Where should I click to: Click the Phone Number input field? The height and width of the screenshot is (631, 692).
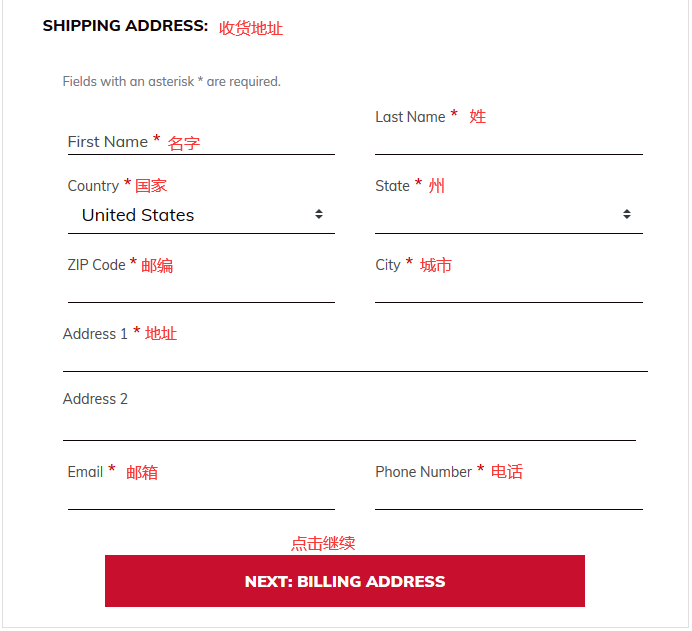[508, 497]
